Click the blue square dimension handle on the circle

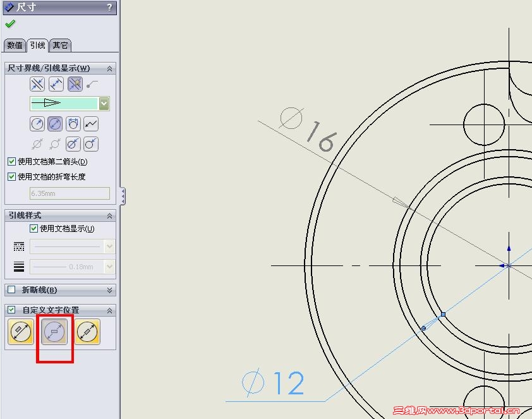443,315
